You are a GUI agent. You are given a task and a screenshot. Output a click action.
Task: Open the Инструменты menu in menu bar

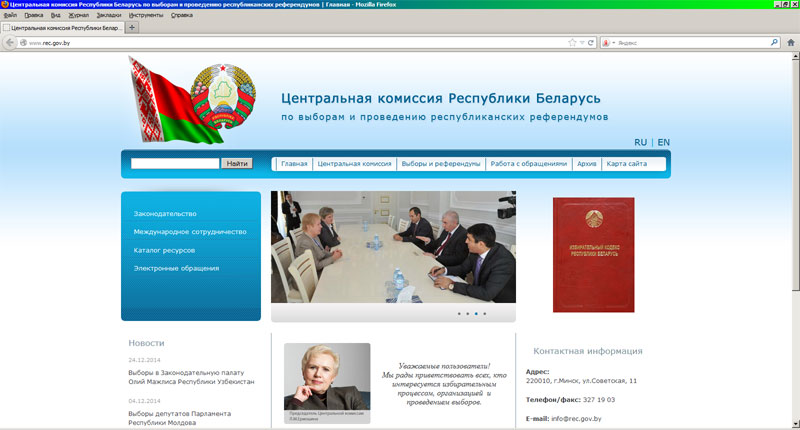(x=146, y=16)
